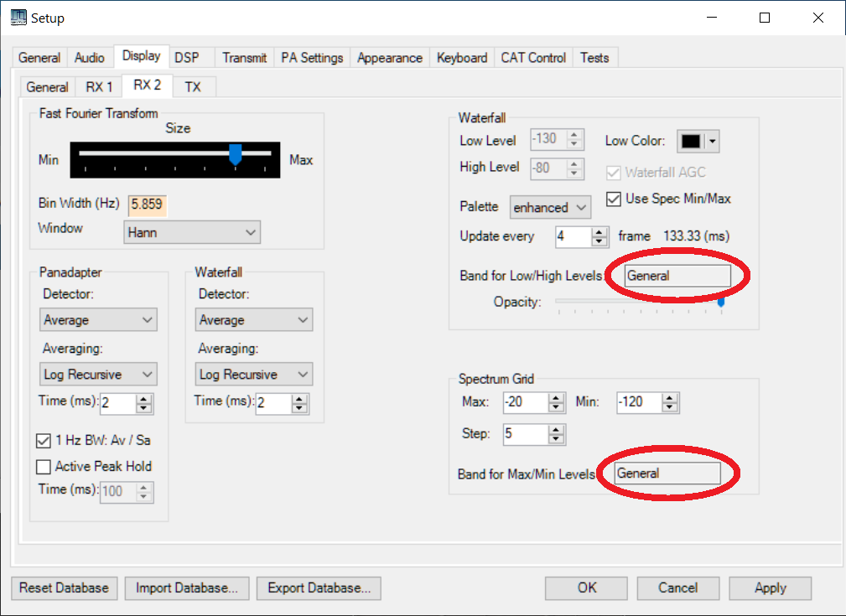
Task: Open the FFT Window dropdown set to Hann
Action: (192, 232)
